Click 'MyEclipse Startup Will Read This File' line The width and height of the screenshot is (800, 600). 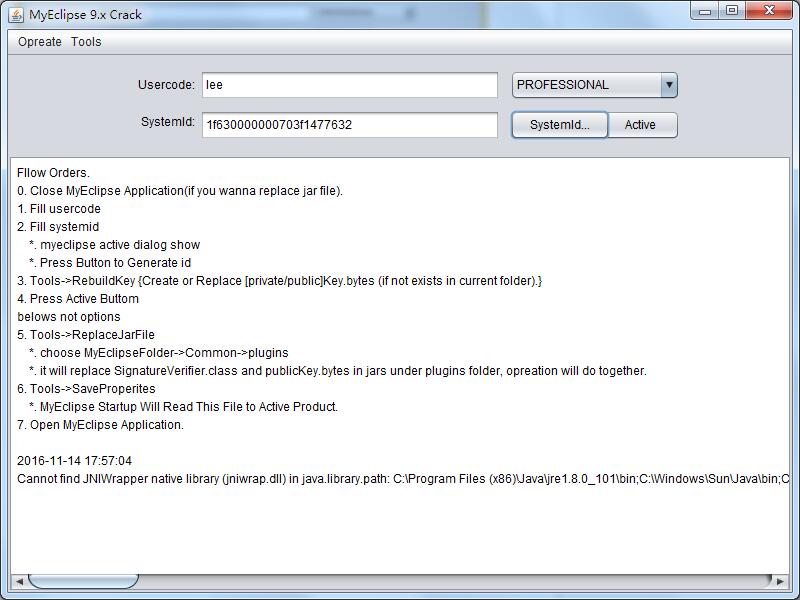point(183,407)
